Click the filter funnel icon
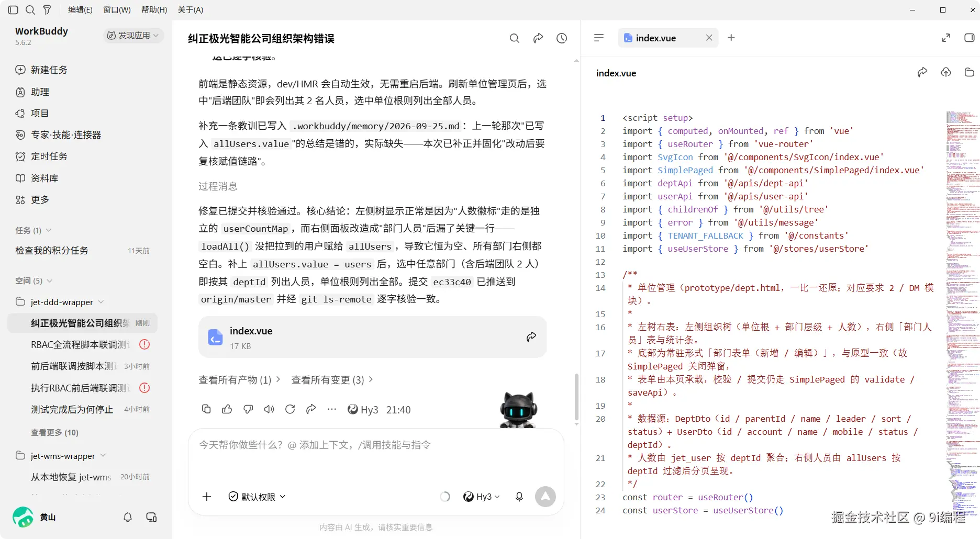 (x=47, y=10)
